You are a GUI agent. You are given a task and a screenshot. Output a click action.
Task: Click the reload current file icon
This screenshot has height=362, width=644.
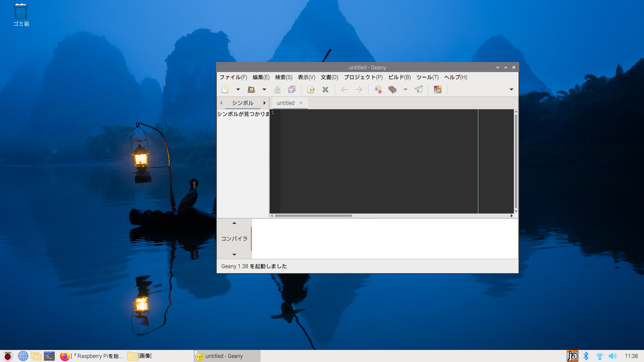pos(311,89)
